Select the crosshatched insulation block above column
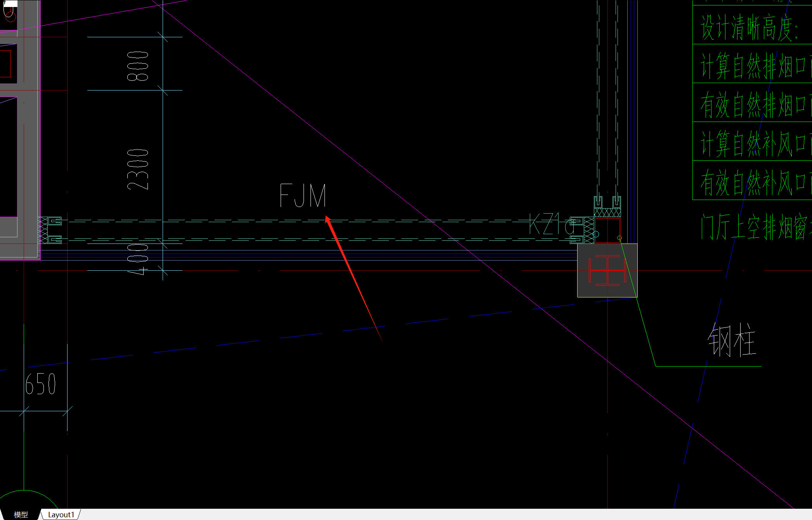 click(607, 212)
